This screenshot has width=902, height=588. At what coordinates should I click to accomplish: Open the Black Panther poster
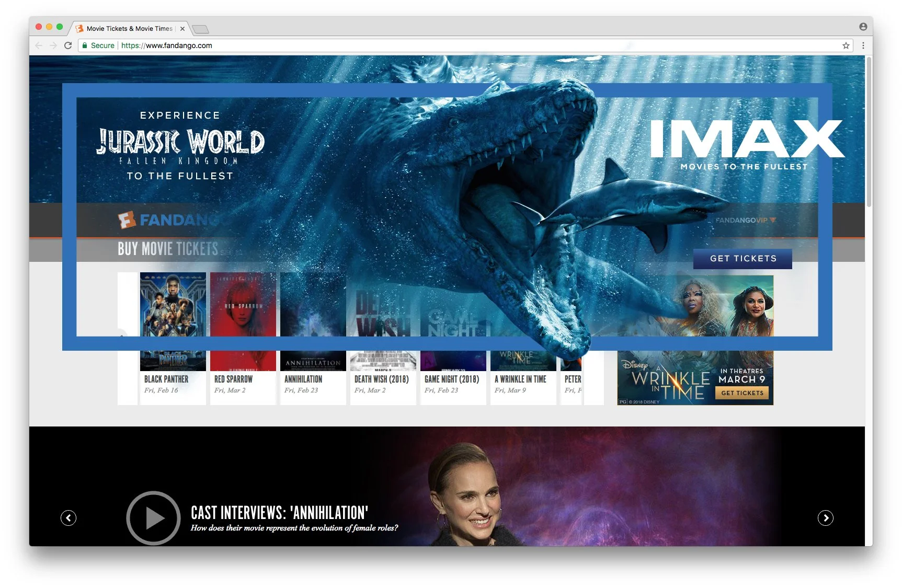coord(173,321)
